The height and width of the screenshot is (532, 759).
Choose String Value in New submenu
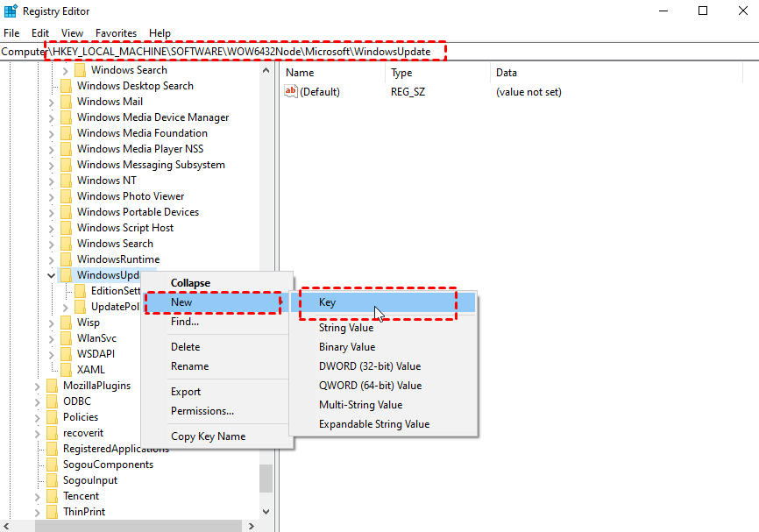pos(383,328)
